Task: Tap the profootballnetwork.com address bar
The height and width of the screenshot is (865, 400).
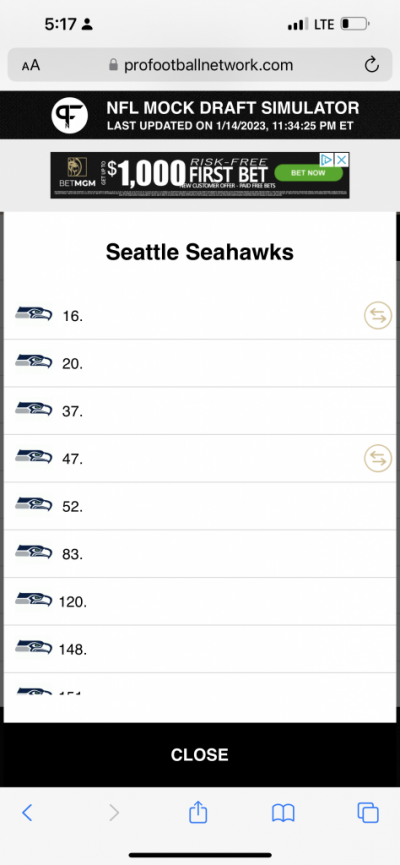Action: pyautogui.click(x=200, y=65)
